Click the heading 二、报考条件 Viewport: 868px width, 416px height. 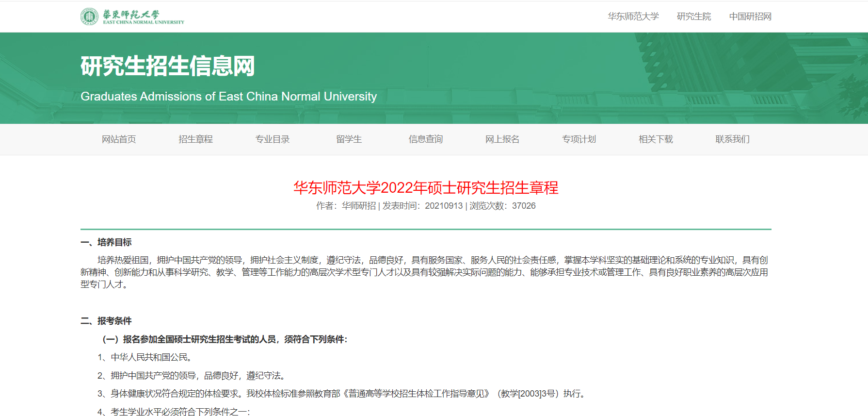pos(106,321)
